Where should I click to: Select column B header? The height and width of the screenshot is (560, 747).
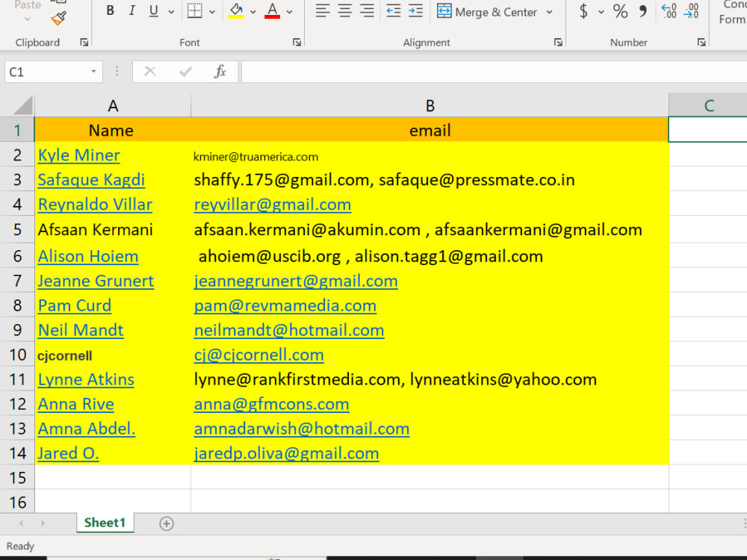tap(430, 105)
